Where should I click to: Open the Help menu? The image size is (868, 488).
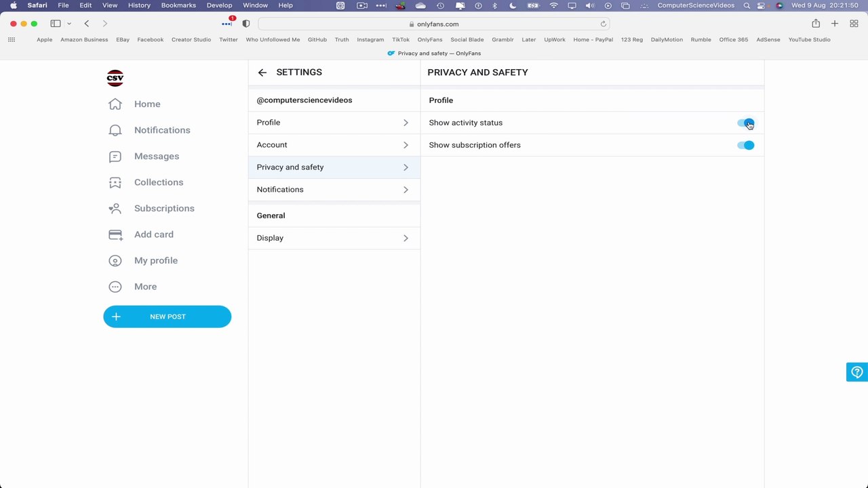(285, 5)
